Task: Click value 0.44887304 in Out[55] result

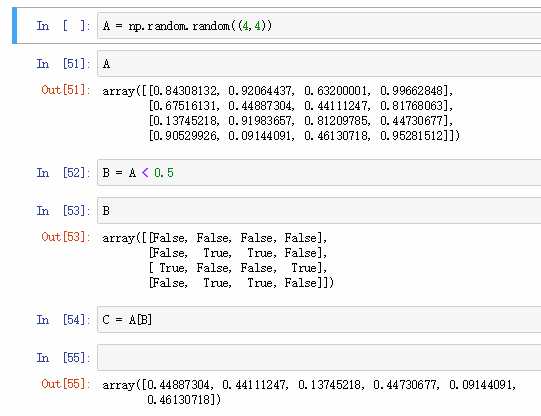Action: tap(178, 385)
